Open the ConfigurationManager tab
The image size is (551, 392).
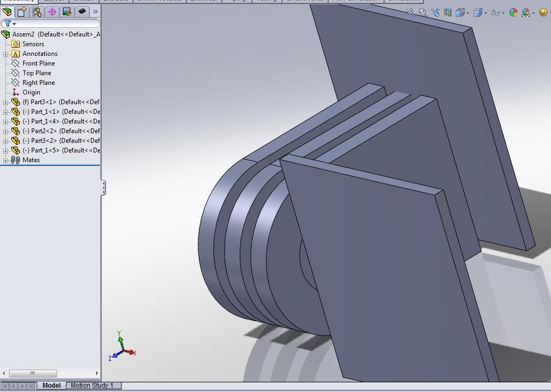coord(37,12)
